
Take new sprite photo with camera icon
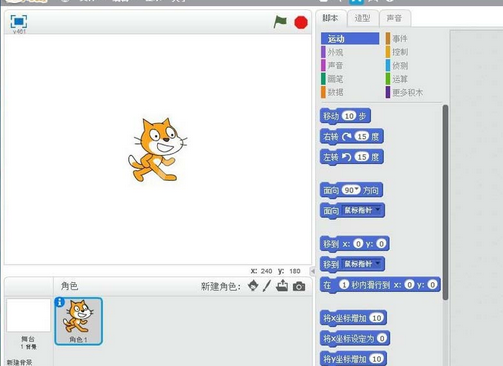(x=299, y=286)
